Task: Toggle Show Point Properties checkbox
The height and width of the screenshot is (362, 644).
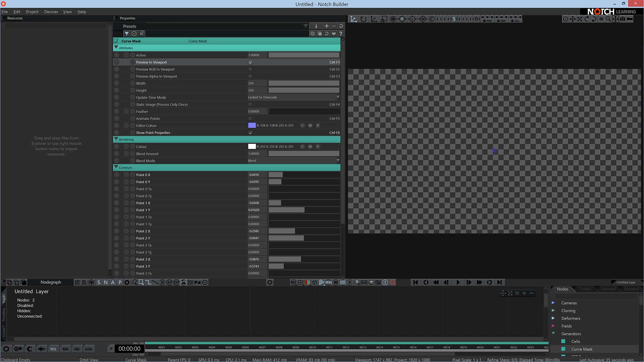Action: point(250,132)
